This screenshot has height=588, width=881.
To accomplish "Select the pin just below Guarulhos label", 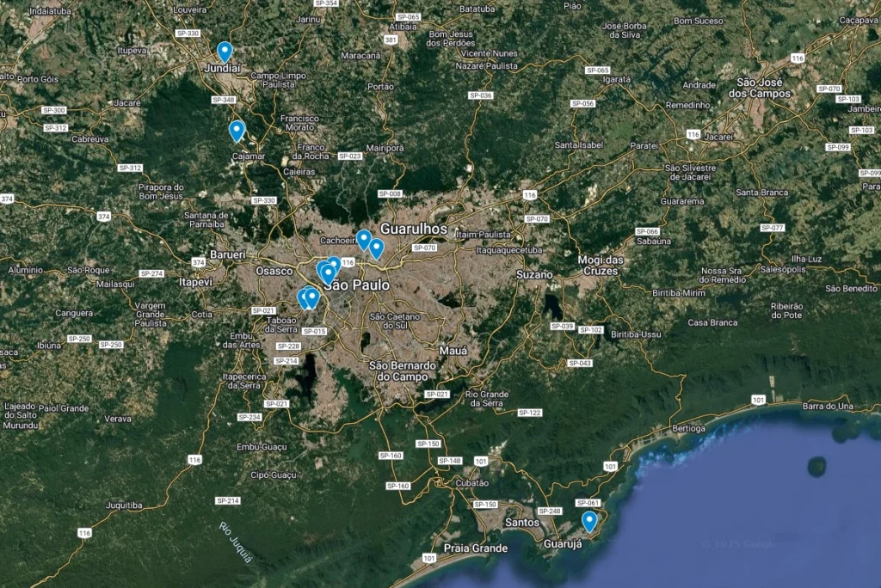I will click(376, 248).
